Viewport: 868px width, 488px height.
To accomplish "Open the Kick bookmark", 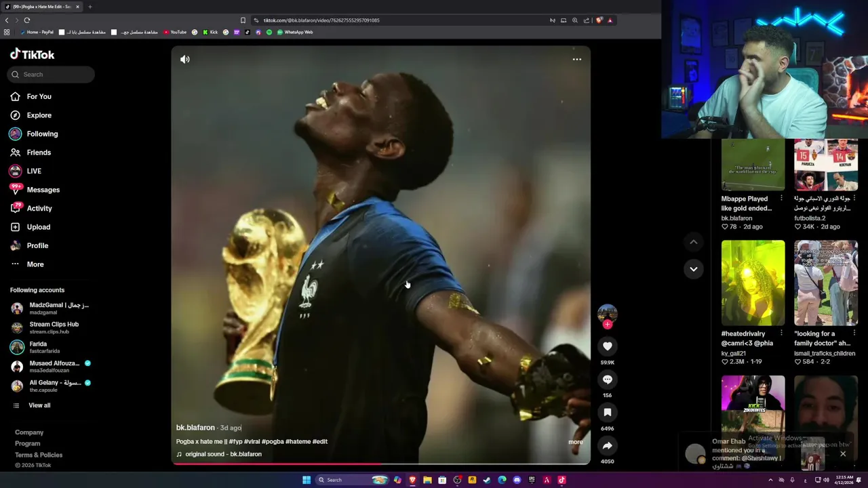I will pyautogui.click(x=210, y=32).
